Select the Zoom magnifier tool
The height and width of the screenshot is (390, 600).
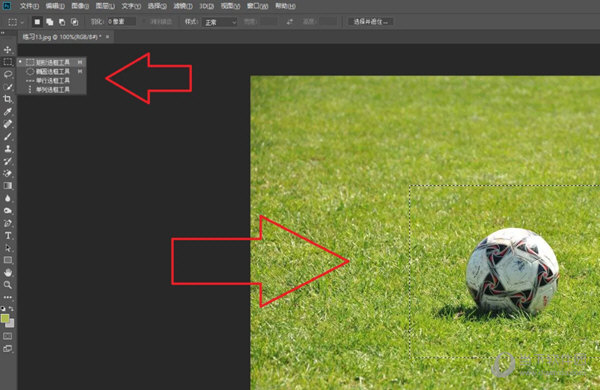click(x=8, y=285)
